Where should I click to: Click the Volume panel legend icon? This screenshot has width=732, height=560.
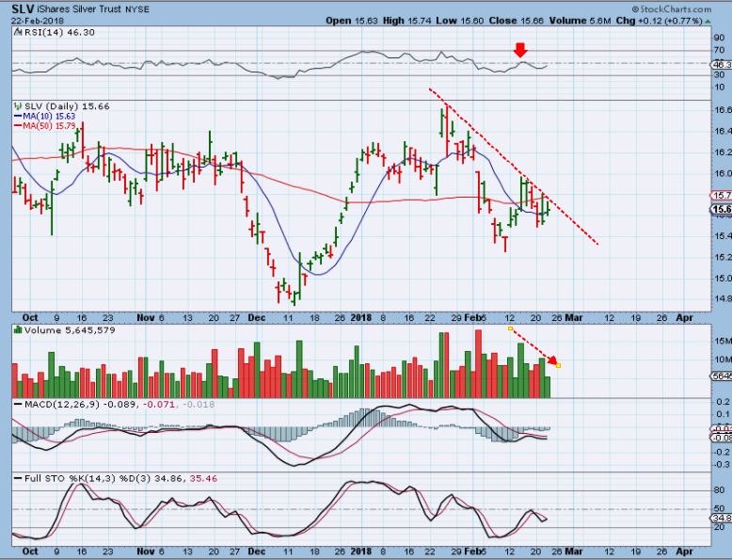18,330
